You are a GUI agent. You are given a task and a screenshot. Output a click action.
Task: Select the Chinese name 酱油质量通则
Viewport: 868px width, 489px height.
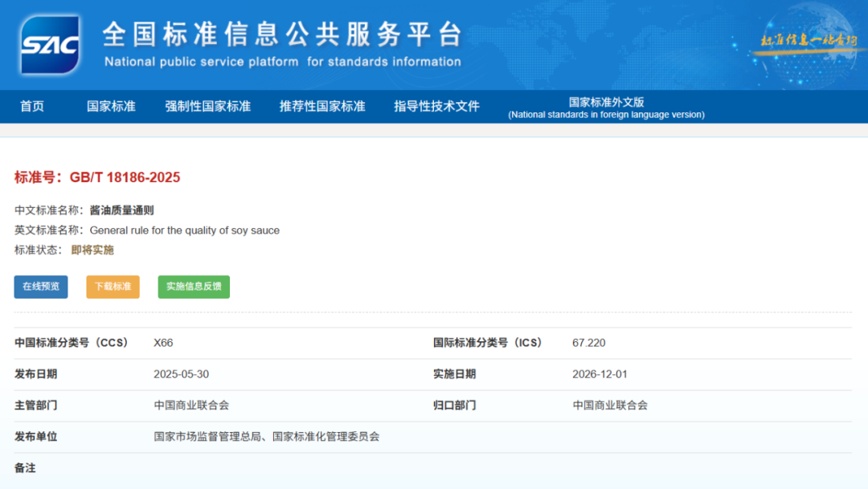(x=122, y=210)
